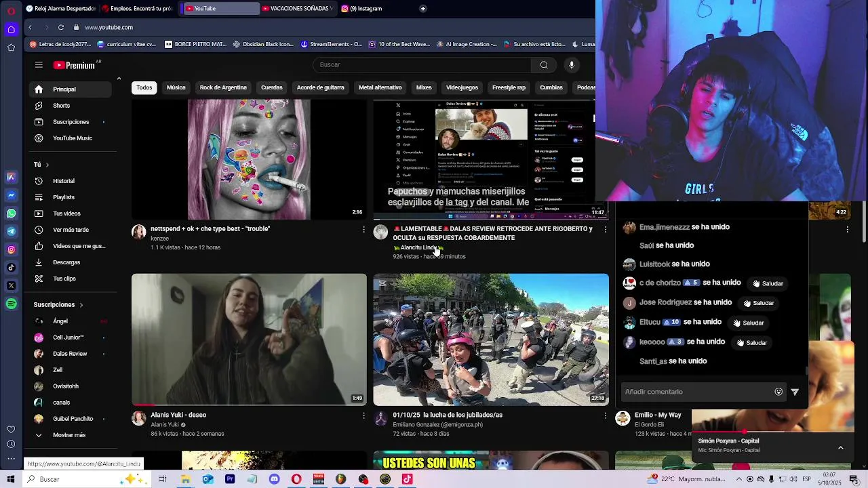Open Premiere Pro from the Windows taskbar
Screen dimensions: 868x488
[230, 479]
